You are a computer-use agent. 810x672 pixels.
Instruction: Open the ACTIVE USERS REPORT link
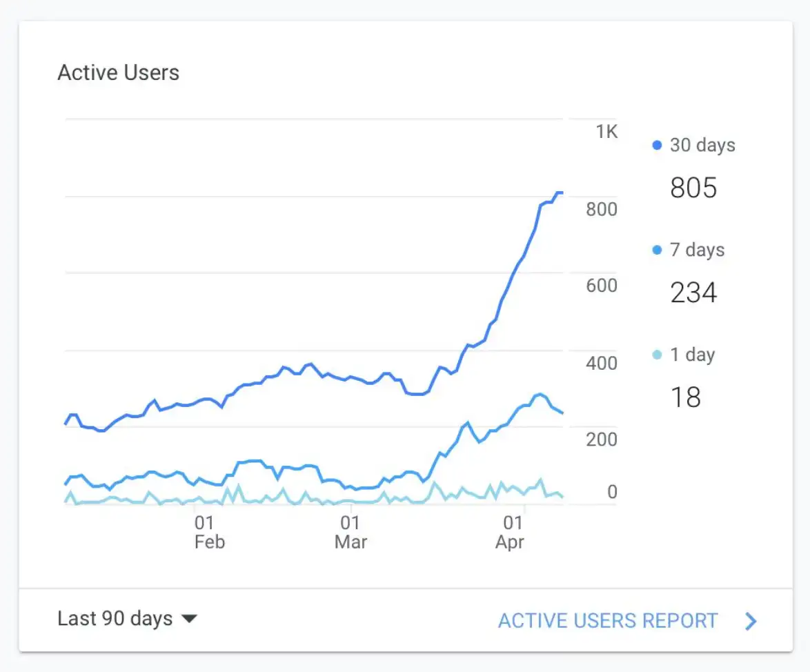(x=608, y=621)
